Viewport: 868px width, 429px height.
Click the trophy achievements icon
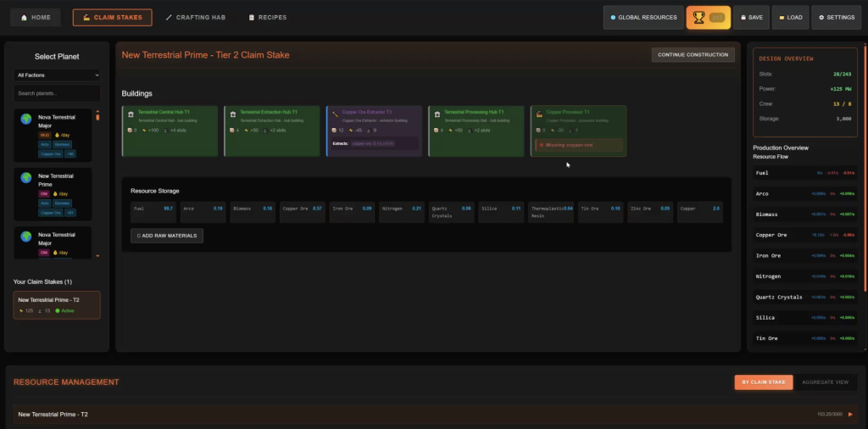coord(698,17)
